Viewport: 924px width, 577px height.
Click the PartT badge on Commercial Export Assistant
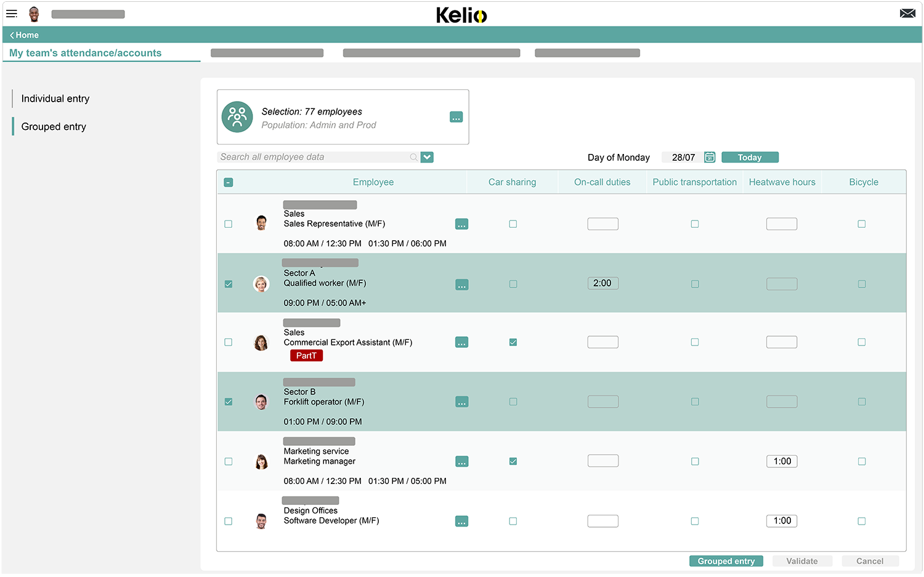[306, 355]
